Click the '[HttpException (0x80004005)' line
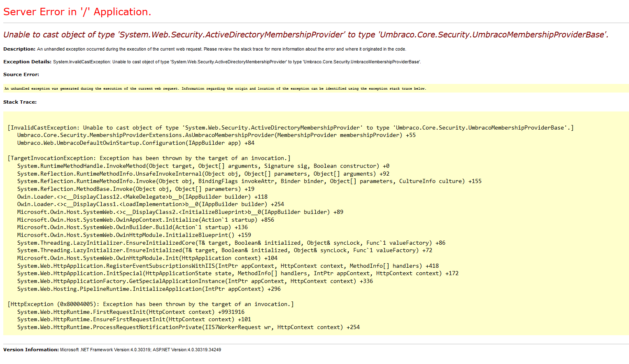The image size is (629, 364). 151,304
